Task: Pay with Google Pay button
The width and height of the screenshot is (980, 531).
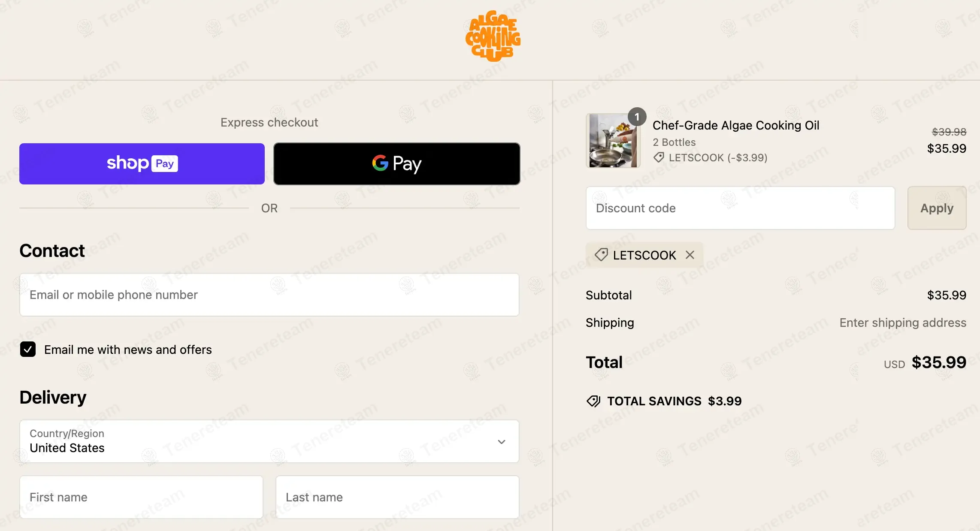Action: (x=397, y=164)
